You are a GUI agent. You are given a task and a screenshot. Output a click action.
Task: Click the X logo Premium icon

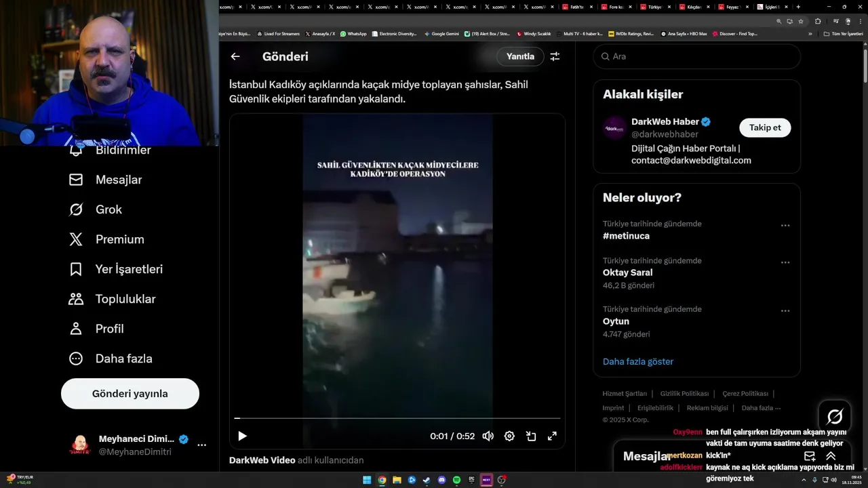click(x=76, y=239)
